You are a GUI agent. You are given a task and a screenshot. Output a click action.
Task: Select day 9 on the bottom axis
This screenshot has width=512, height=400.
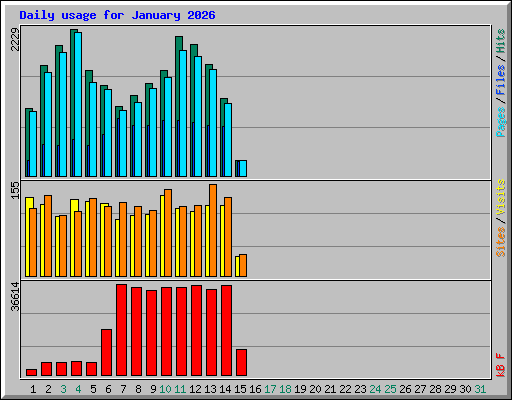pyautogui.click(x=153, y=389)
